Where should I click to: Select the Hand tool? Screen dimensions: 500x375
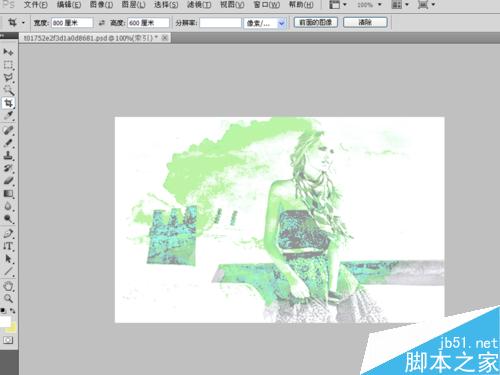click(8, 286)
